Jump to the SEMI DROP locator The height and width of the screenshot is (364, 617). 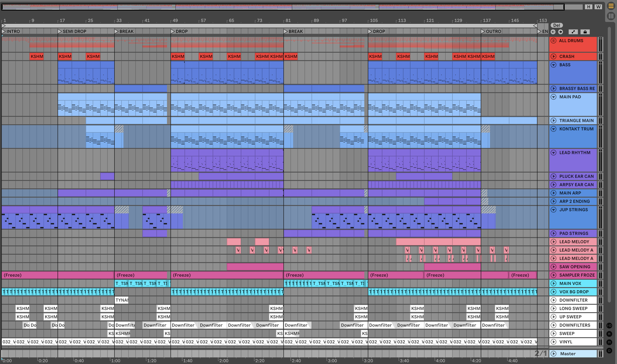tap(60, 31)
